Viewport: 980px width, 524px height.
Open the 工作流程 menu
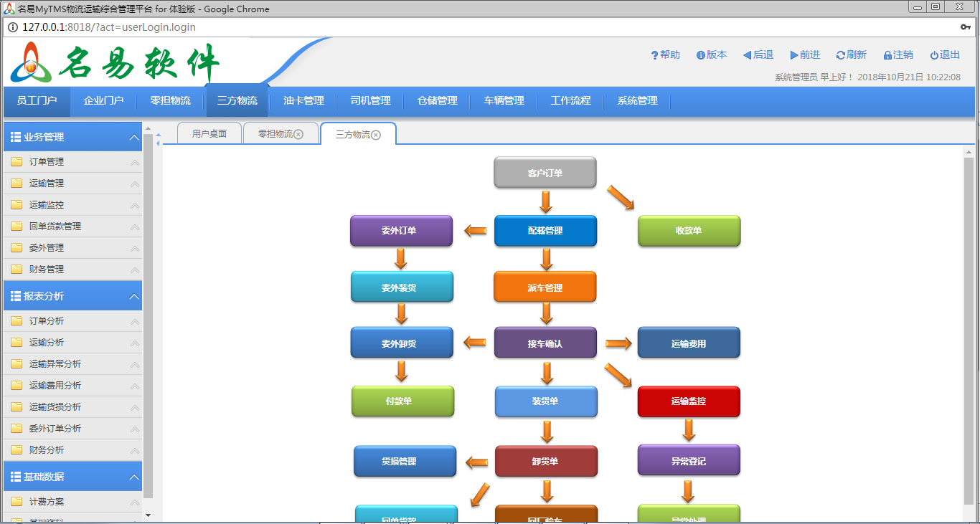point(571,101)
